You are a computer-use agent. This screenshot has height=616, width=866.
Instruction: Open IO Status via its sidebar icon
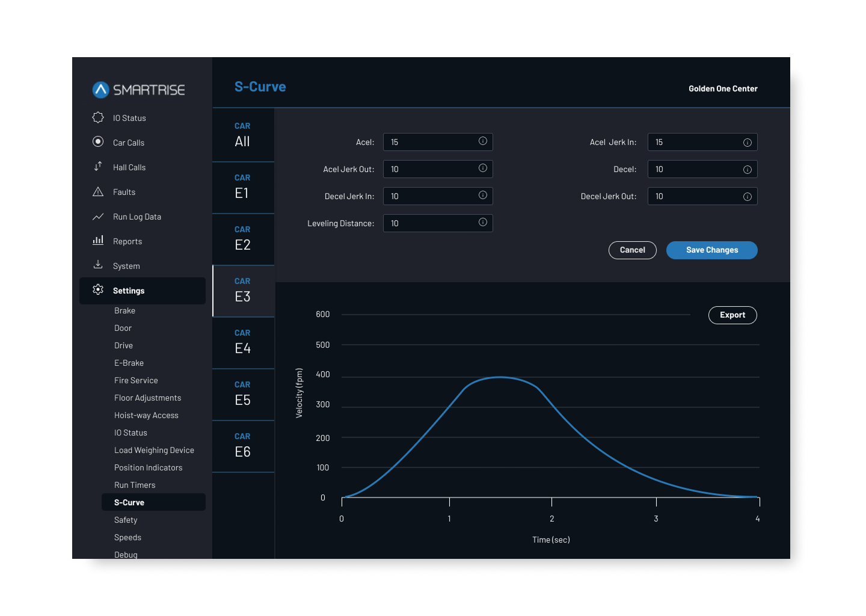coord(98,118)
